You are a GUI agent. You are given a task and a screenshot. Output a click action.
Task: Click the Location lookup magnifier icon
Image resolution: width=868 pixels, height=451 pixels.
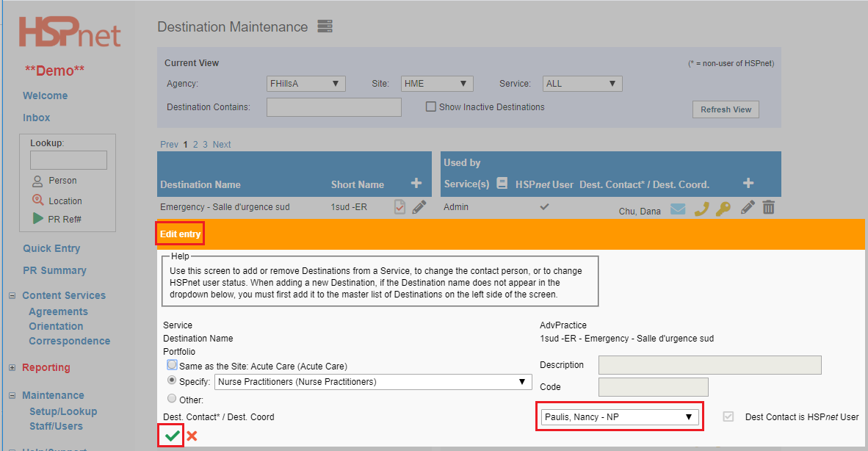[37, 201]
